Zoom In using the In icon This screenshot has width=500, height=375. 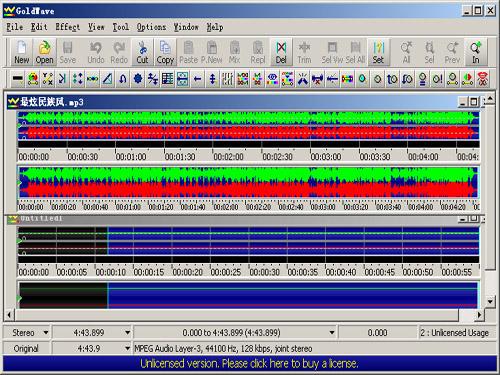click(476, 52)
